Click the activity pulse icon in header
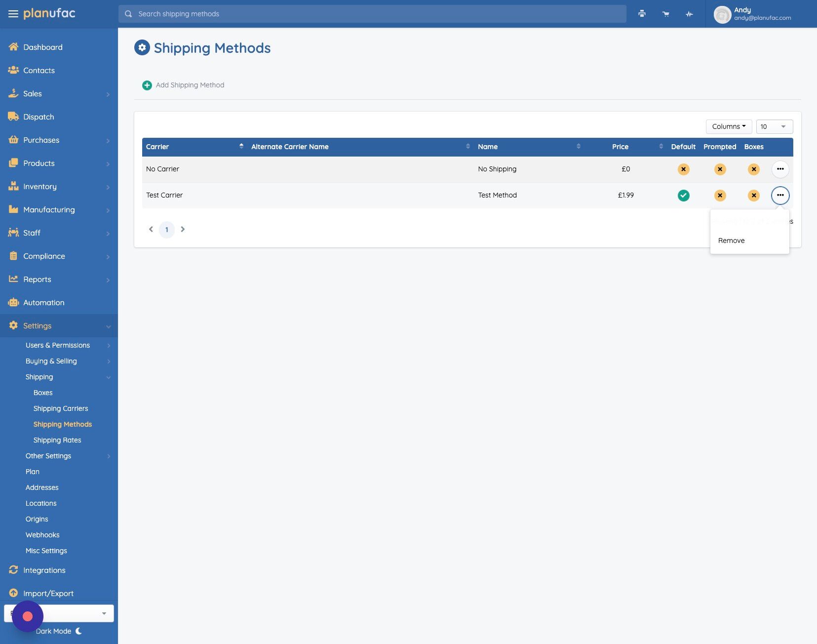This screenshot has width=817, height=644. (689, 14)
